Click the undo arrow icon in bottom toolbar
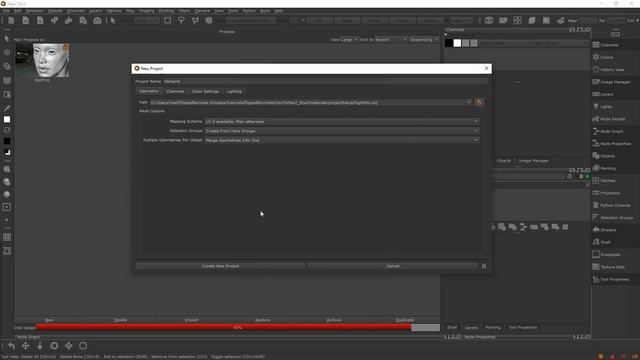640x360 pixels. pyautogui.click(x=11, y=346)
